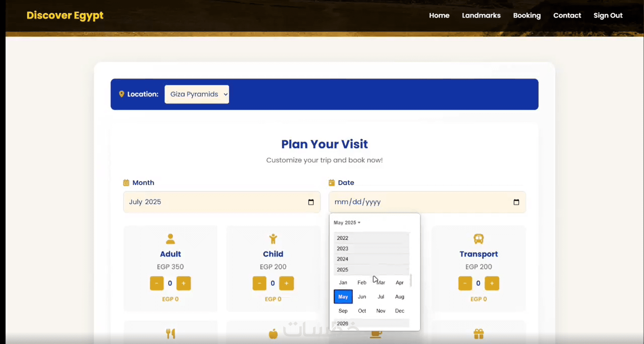Increase Adult ticket count
The width and height of the screenshot is (644, 344).
184,283
